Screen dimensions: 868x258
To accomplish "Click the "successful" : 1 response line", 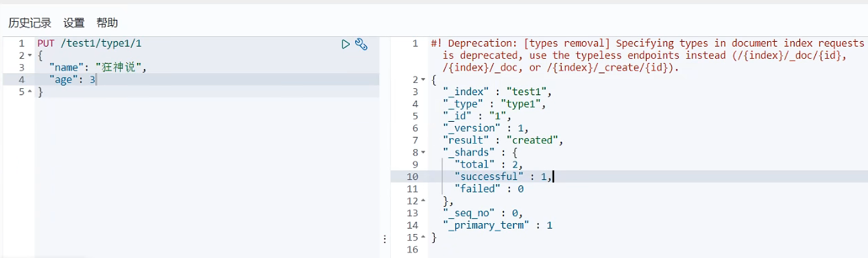I will pos(503,177).
